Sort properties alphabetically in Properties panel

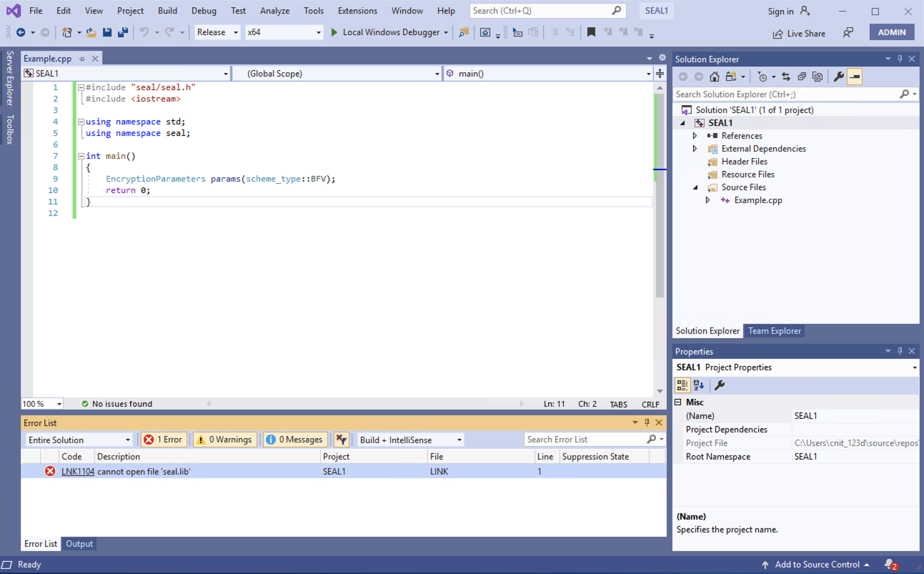(699, 385)
